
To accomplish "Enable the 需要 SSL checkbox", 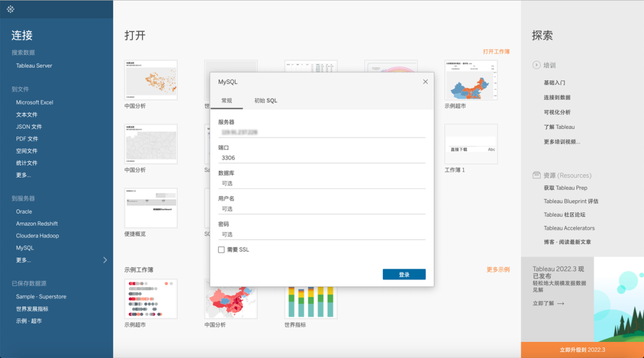I will [221, 249].
